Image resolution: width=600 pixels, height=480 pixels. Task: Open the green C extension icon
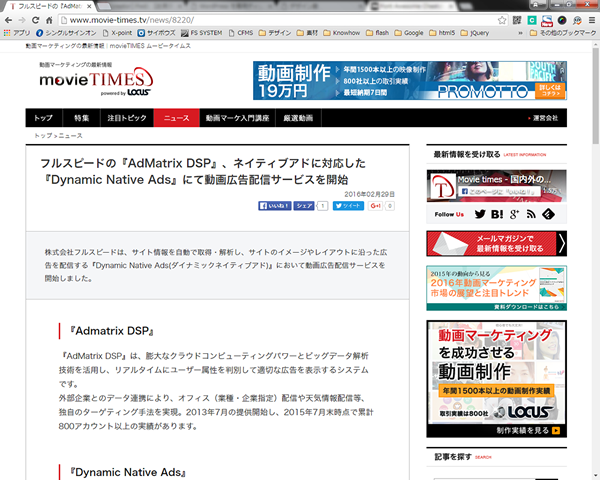pyautogui.click(x=532, y=20)
